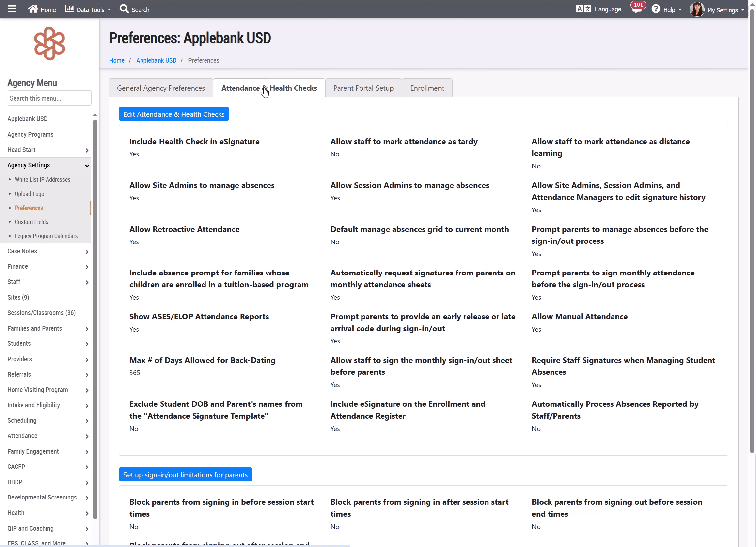Collapse the Agency Settings section
756x547 pixels.
(48, 165)
